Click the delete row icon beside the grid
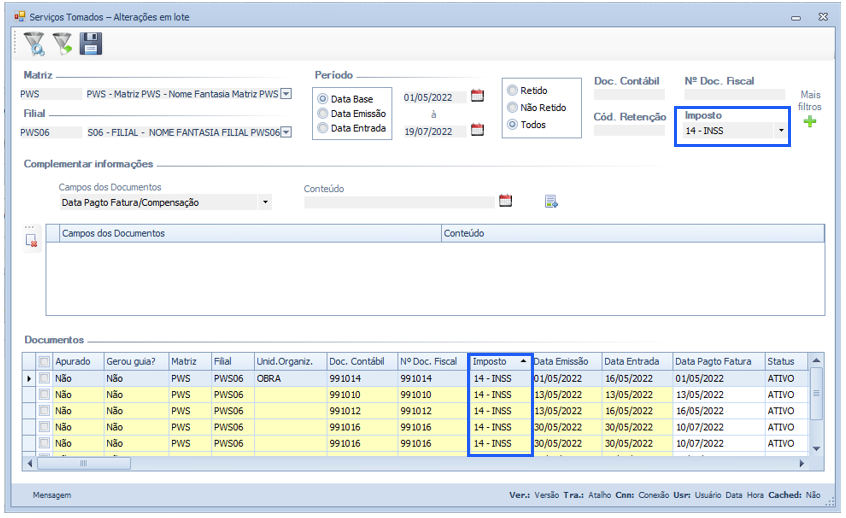Screen dimensions: 846x518 point(31,240)
